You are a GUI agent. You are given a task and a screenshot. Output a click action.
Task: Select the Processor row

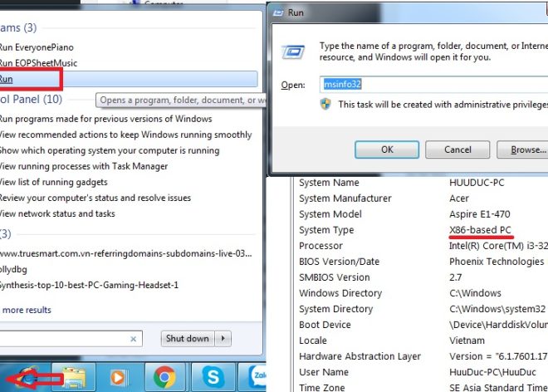click(x=420, y=246)
